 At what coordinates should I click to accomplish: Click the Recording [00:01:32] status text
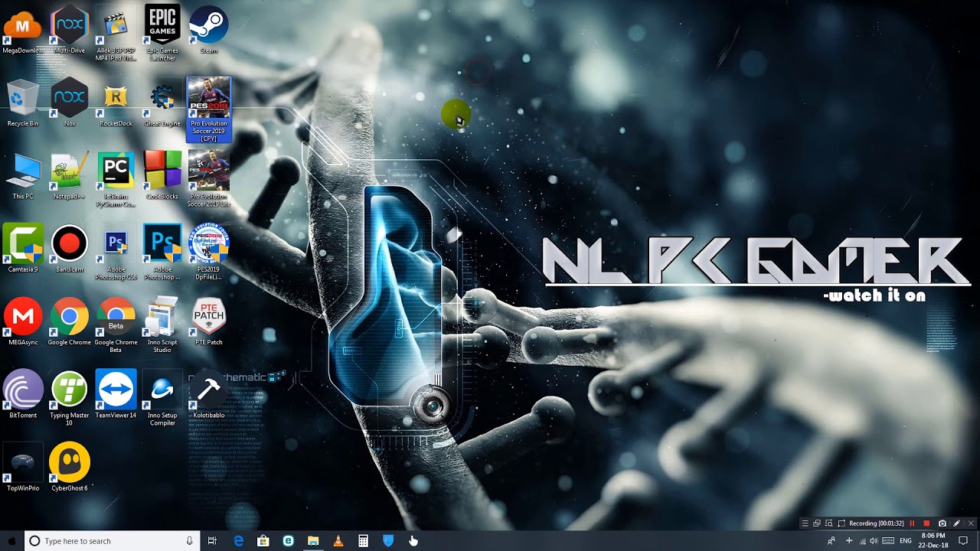pyautogui.click(x=876, y=523)
